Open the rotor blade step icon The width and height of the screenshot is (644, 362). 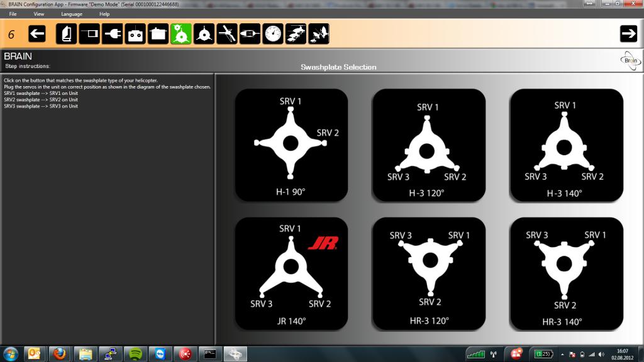coord(227,34)
